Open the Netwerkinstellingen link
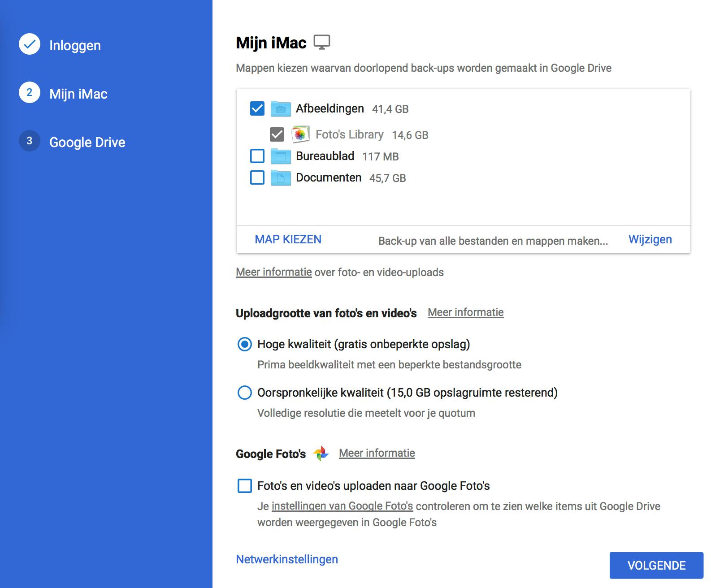Screen dimensions: 711x588 click(287, 559)
